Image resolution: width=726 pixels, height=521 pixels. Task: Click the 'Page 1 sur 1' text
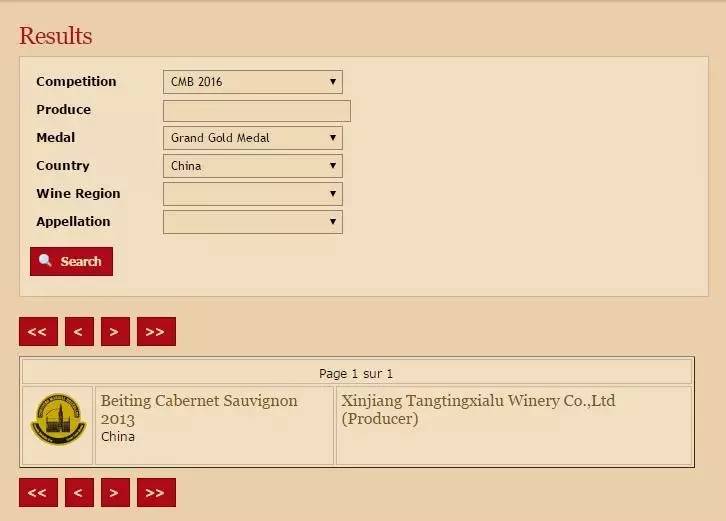tap(356, 374)
